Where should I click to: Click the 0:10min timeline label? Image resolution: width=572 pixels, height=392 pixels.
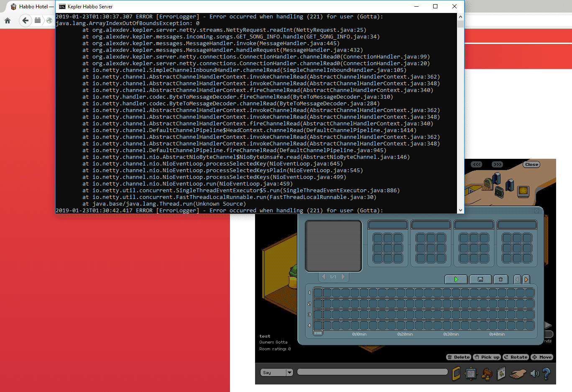click(359, 334)
